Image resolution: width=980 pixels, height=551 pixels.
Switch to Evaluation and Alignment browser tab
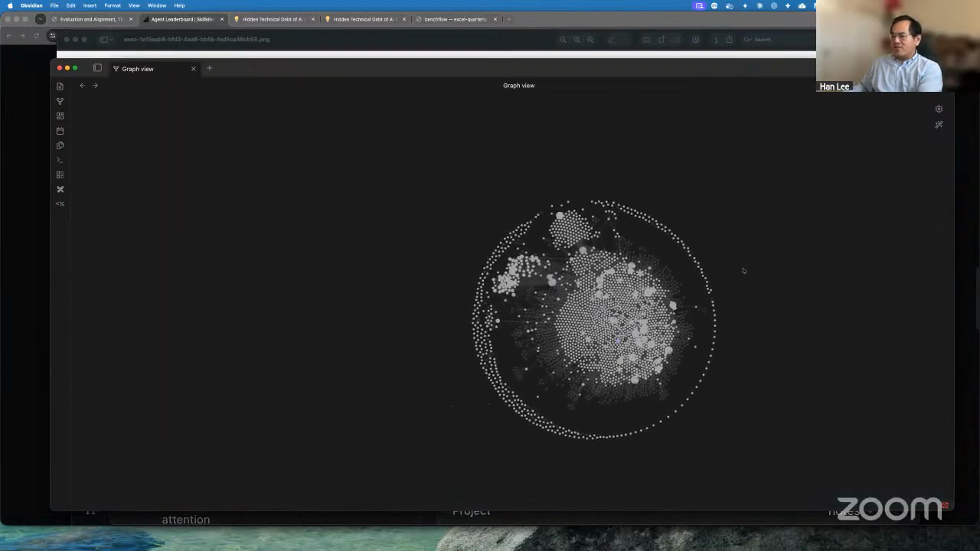tap(93, 19)
